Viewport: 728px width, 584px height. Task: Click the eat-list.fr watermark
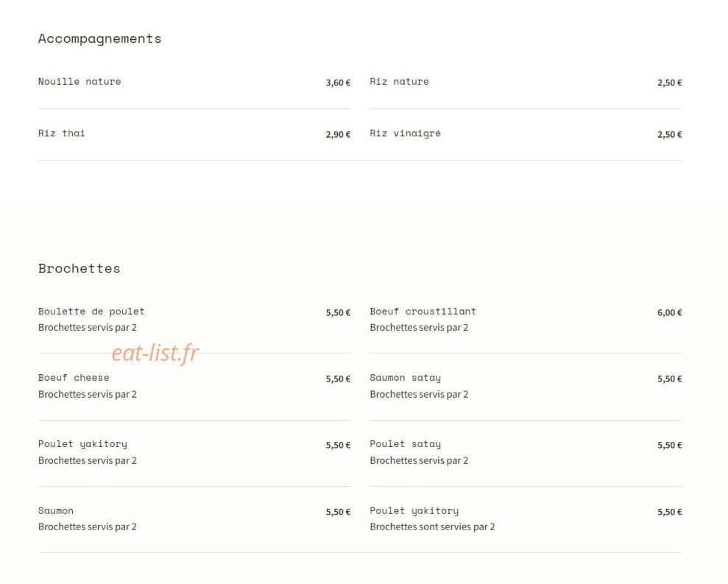155,353
